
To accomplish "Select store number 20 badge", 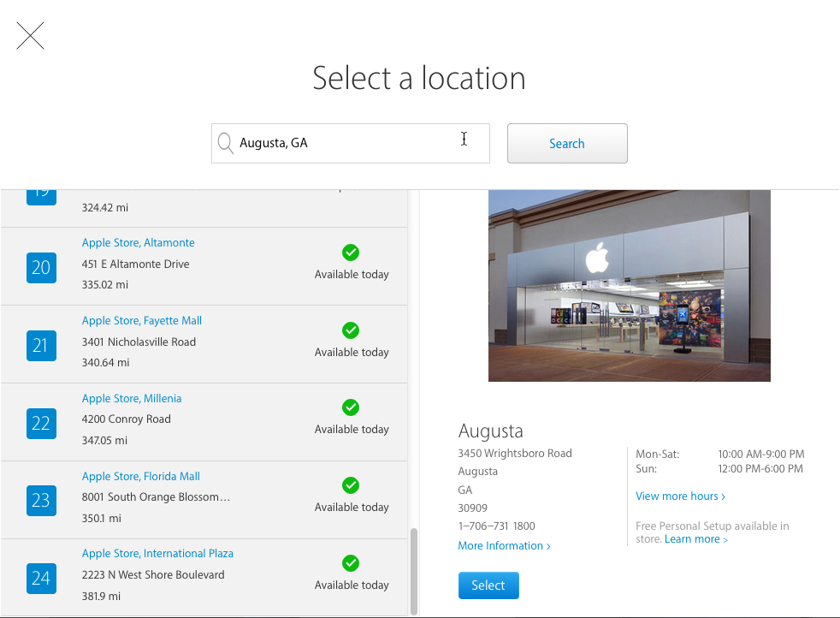I will click(41, 267).
